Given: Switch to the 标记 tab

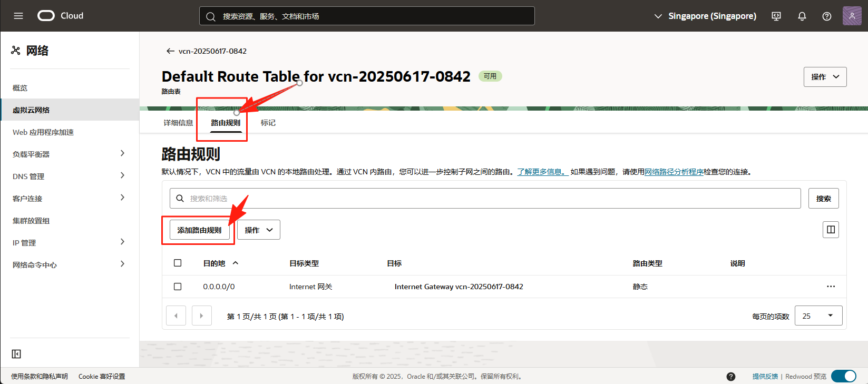Looking at the screenshot, I should click(x=268, y=123).
